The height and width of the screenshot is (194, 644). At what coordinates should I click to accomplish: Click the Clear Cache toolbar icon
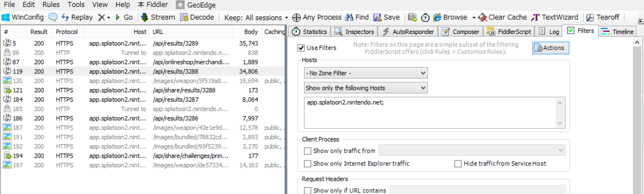pyautogui.click(x=482, y=17)
